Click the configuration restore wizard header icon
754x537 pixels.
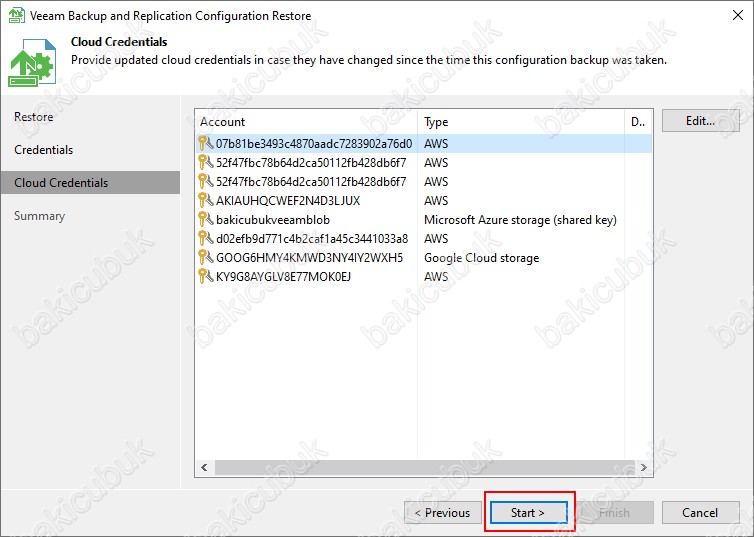click(x=32, y=63)
